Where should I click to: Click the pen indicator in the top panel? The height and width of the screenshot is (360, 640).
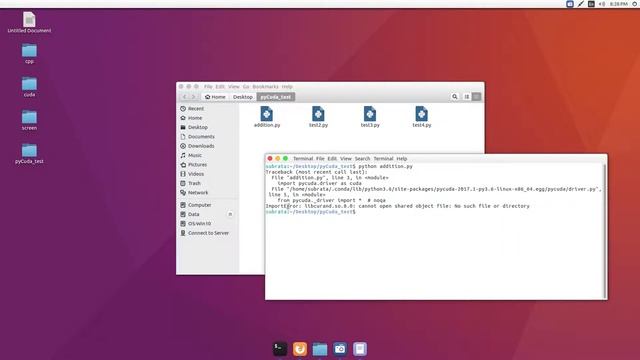click(580, 4)
